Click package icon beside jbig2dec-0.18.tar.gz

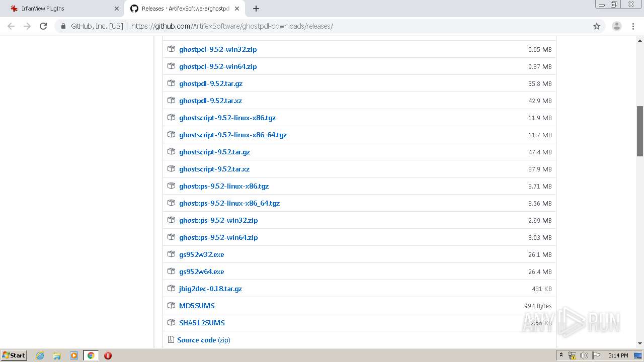pyautogui.click(x=171, y=289)
